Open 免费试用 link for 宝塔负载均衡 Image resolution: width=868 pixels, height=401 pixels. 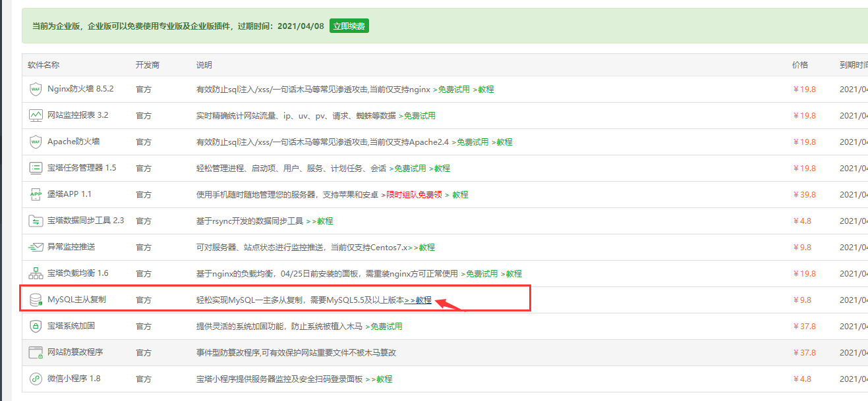click(479, 273)
